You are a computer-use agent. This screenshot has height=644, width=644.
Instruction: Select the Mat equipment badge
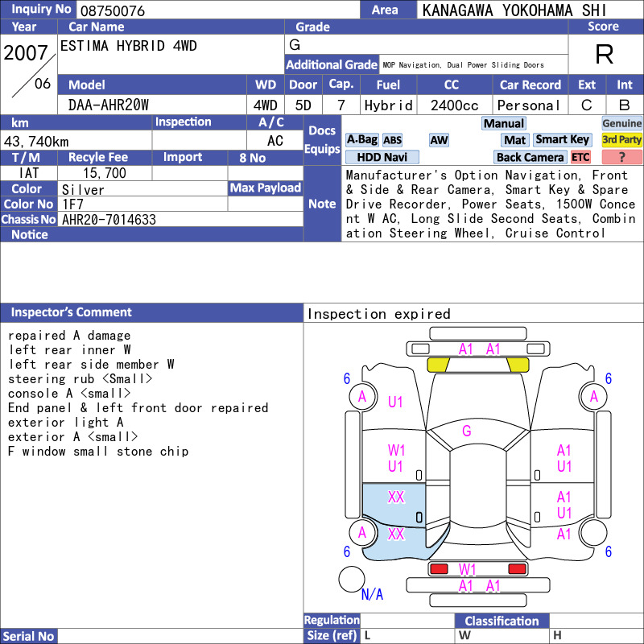(x=514, y=140)
